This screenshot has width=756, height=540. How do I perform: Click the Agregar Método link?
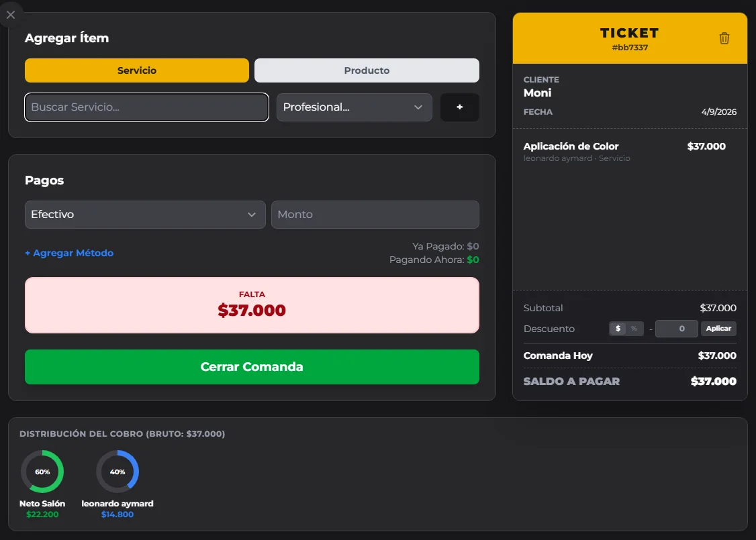point(69,253)
